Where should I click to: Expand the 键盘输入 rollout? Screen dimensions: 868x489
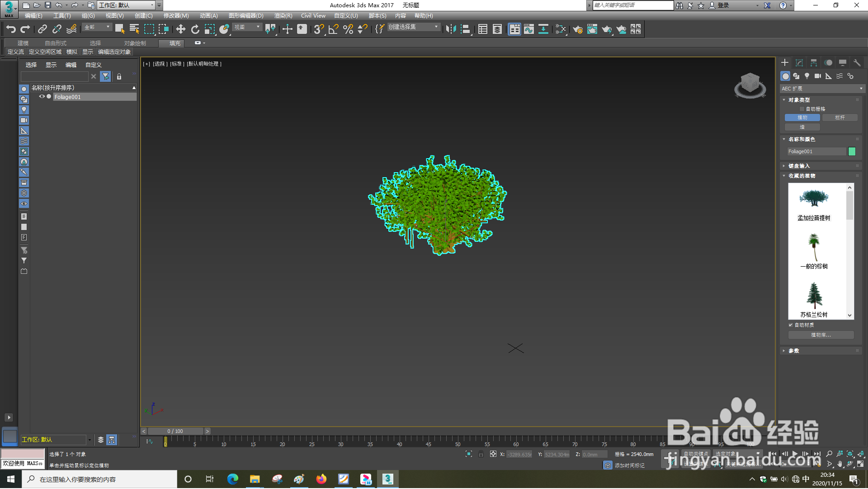point(799,166)
